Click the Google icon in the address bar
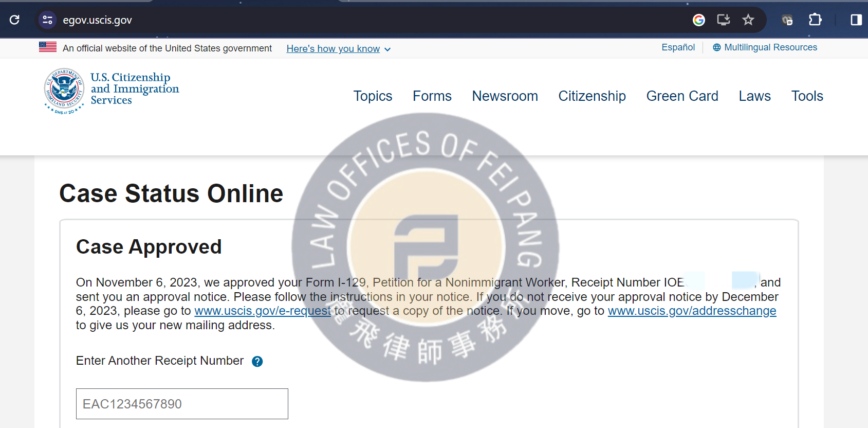Viewport: 868px width, 428px height. [x=698, y=20]
